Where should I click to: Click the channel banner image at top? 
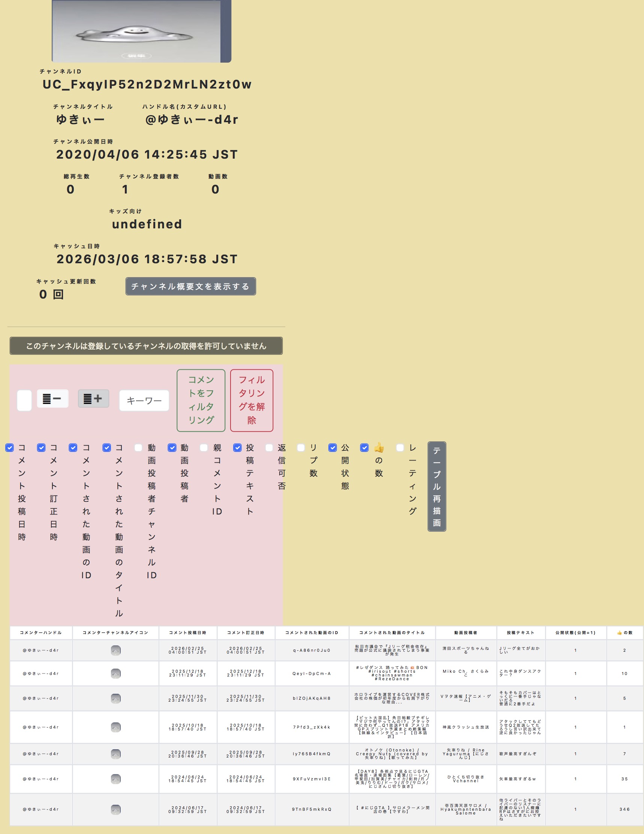pyautogui.click(x=141, y=31)
